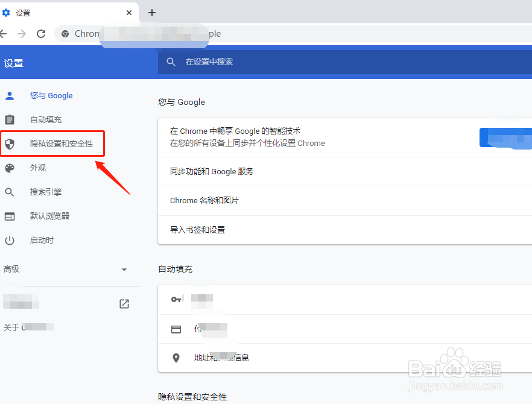Close the 设置 tab
Image resolution: width=532 pixels, height=404 pixels.
point(129,13)
